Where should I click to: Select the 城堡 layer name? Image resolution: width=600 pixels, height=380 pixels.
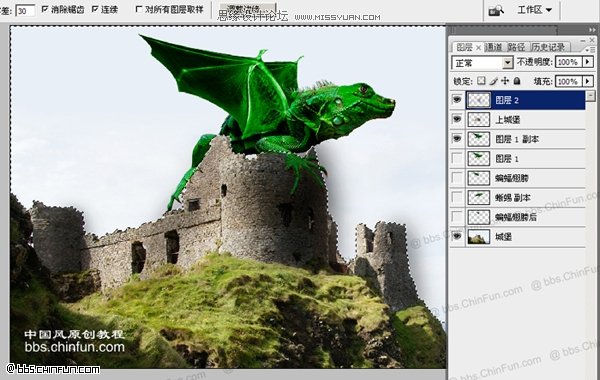coord(503,237)
